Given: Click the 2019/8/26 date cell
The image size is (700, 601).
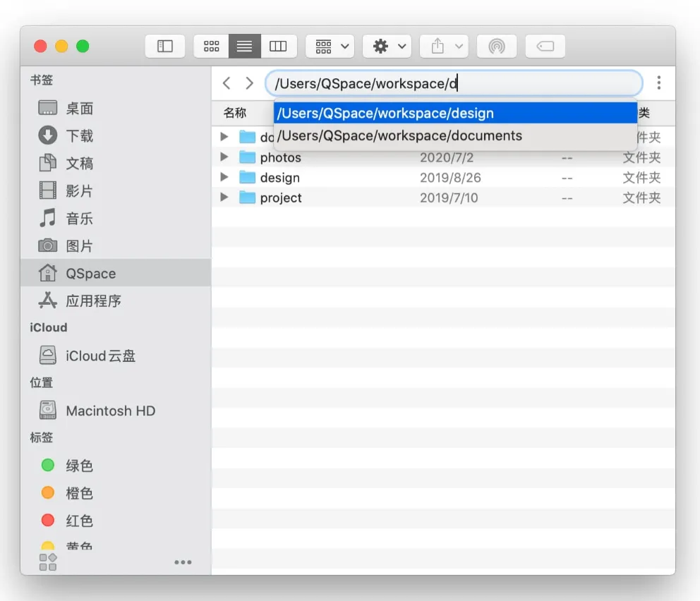Looking at the screenshot, I should 450,178.
